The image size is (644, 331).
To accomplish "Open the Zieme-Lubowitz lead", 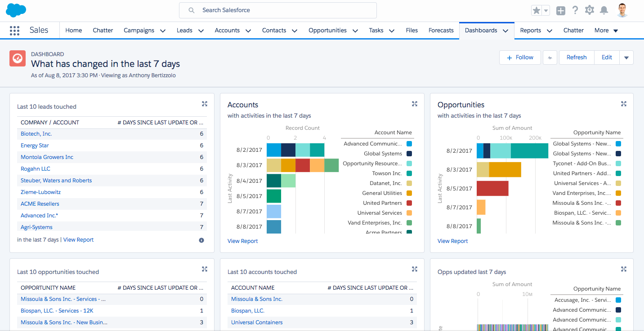I will pos(40,192).
